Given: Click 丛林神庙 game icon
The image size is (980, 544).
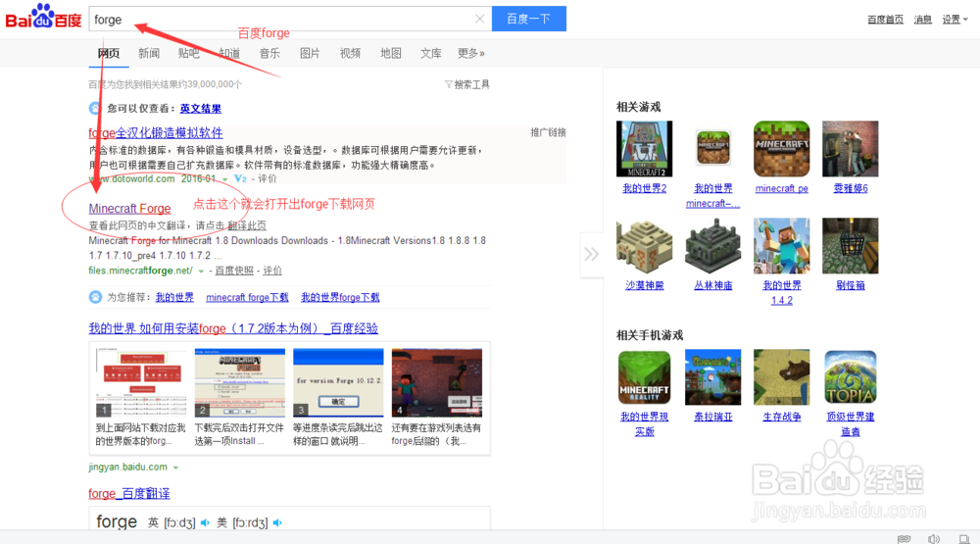Looking at the screenshot, I should (x=713, y=246).
